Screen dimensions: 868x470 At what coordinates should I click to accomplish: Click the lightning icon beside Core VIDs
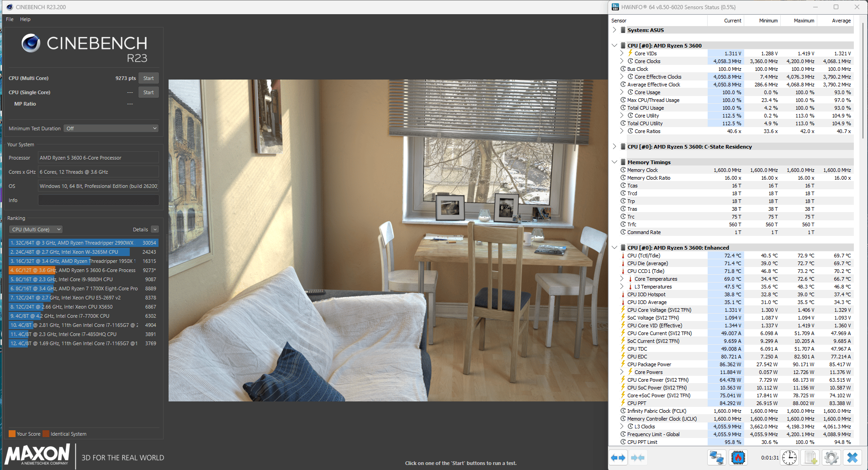(x=630, y=53)
